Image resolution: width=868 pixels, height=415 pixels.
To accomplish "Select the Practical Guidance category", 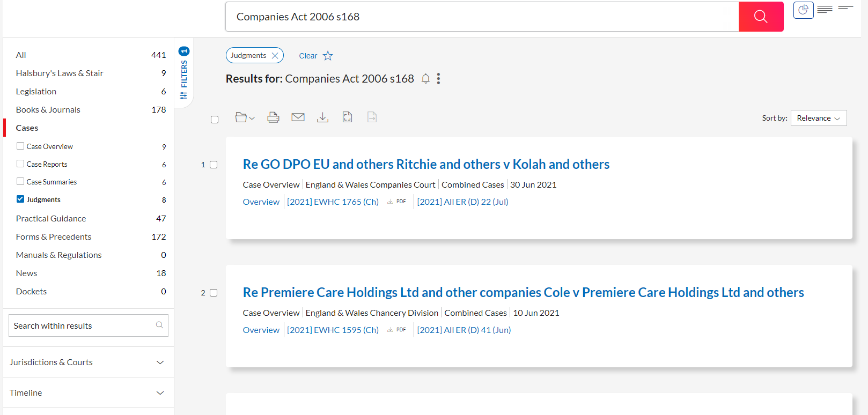I will click(x=51, y=219).
